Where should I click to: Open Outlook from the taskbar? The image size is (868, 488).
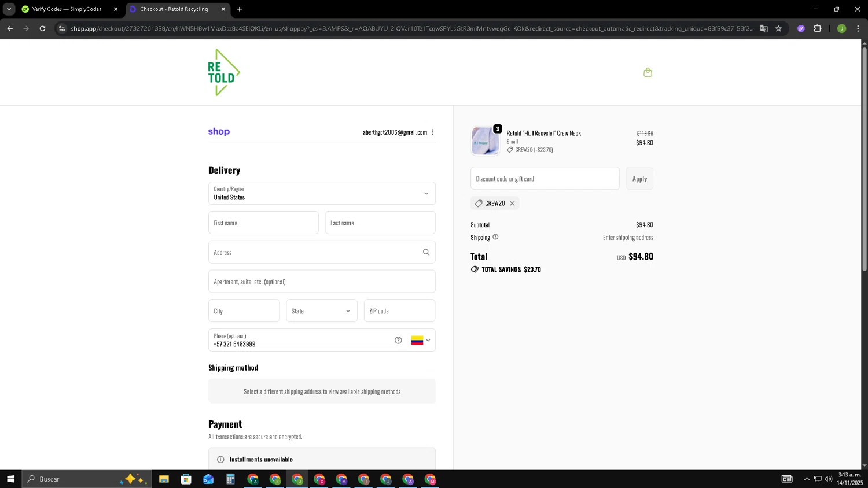(208, 479)
